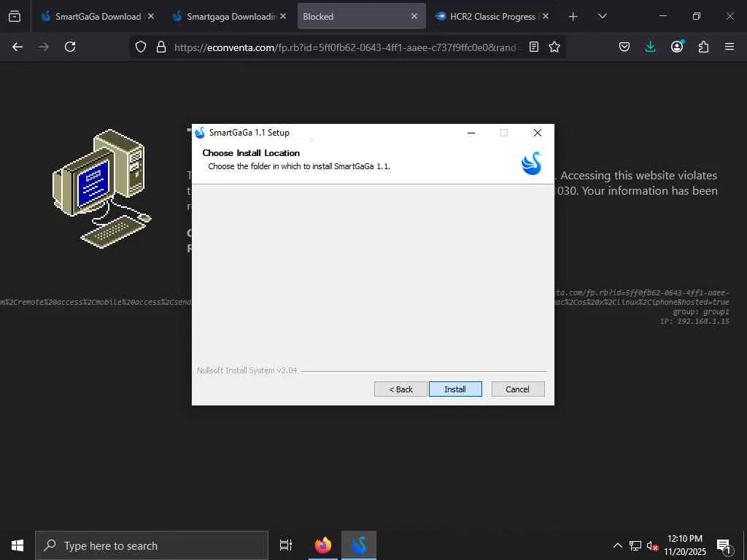Screen dimensions: 747x560
Task: Cancel the SmartGaGa setup installer
Action: click(517, 389)
